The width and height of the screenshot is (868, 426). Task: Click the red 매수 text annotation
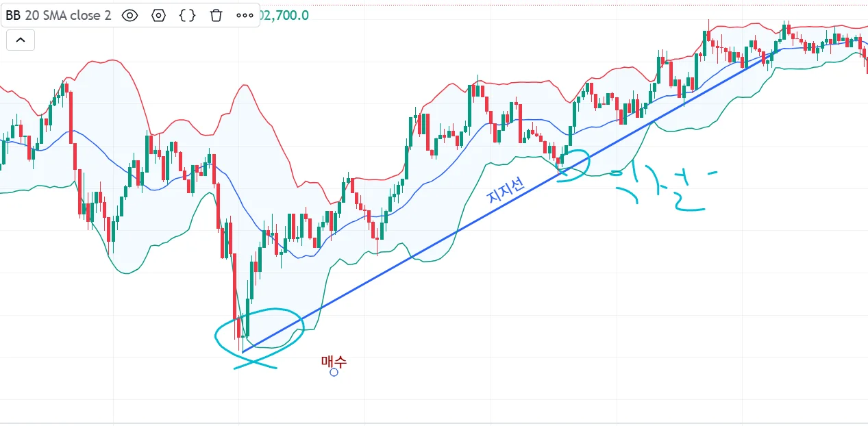(x=334, y=361)
